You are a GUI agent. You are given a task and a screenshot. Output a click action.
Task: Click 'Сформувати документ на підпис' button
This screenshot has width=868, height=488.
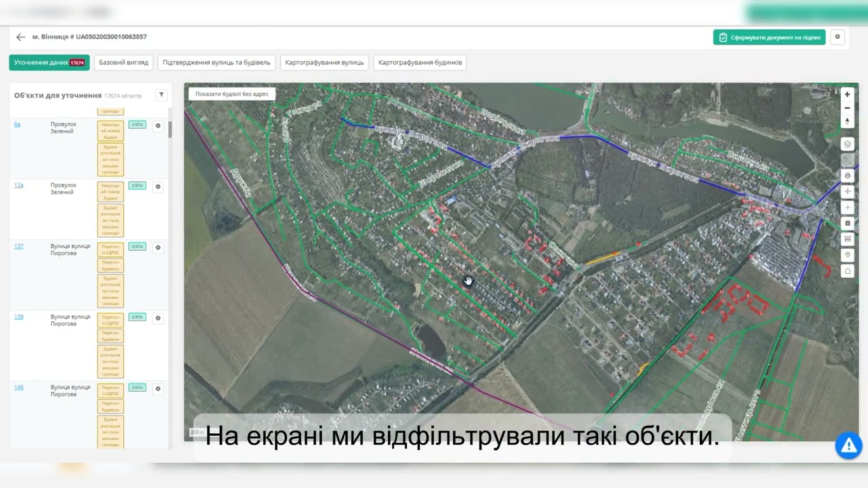[769, 37]
